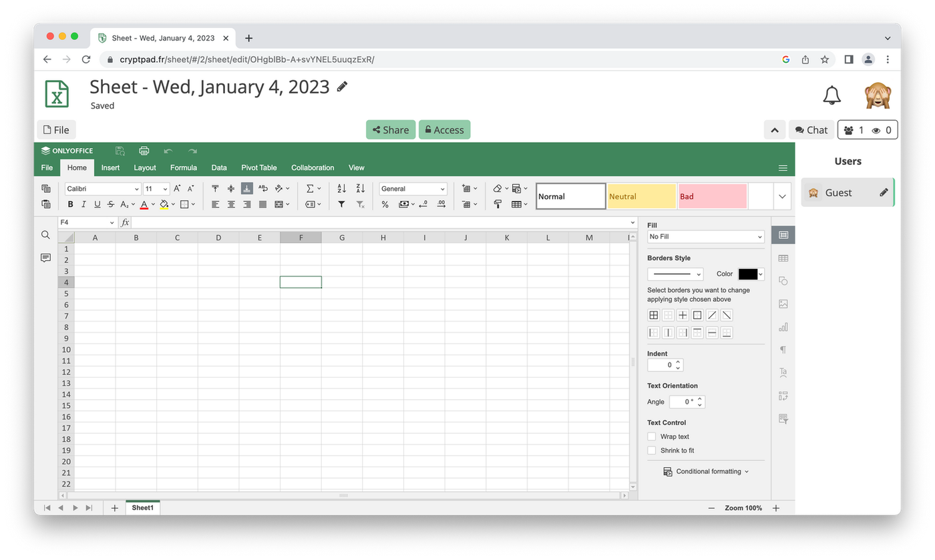This screenshot has width=935, height=560.
Task: Click the filter funnel icon
Action: [341, 204]
